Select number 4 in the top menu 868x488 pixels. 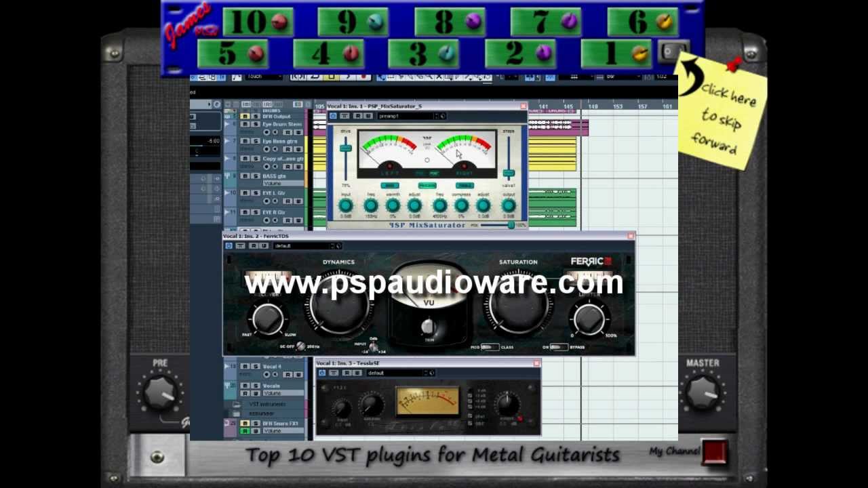click(x=328, y=53)
